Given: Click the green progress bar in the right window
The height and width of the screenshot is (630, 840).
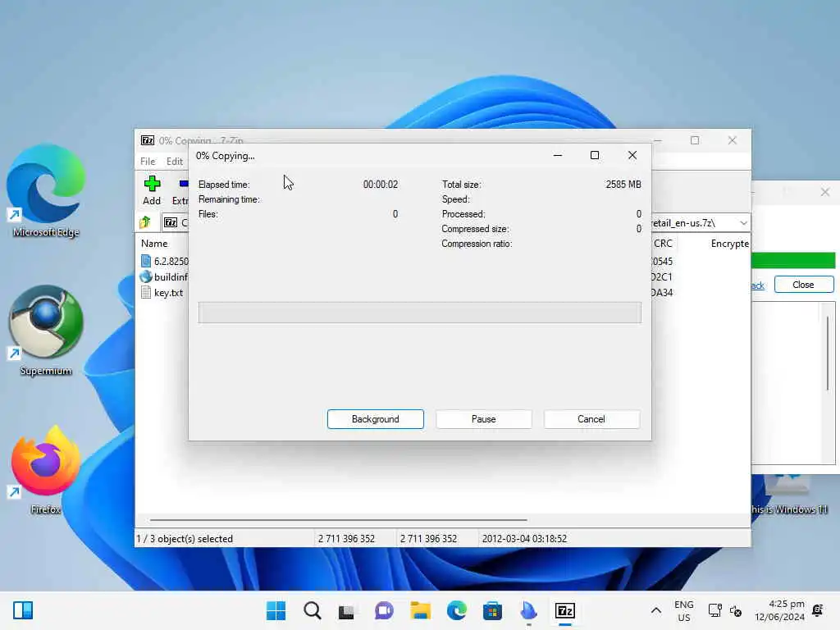Looking at the screenshot, I should click(x=793, y=260).
